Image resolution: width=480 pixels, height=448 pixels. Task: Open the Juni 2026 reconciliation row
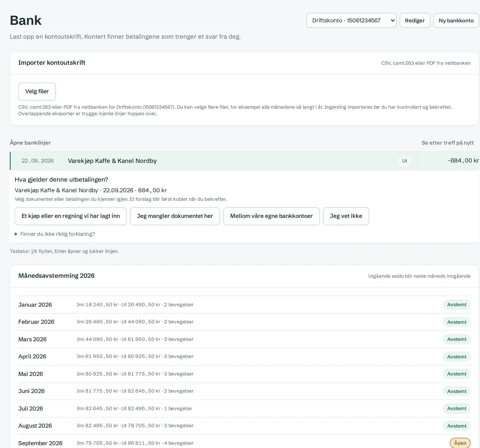244,391
